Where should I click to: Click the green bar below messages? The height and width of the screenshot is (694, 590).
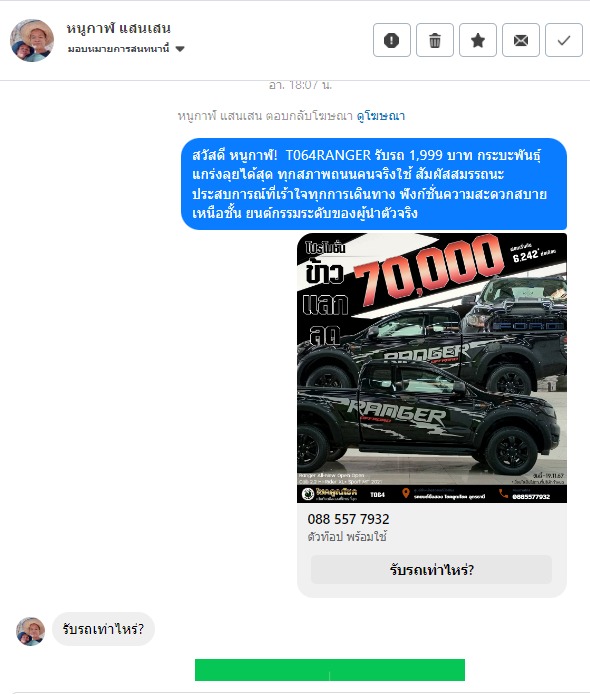330,670
